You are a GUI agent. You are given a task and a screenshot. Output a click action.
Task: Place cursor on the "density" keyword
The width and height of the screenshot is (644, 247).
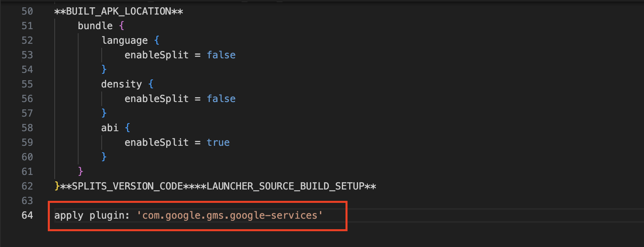[x=121, y=84]
